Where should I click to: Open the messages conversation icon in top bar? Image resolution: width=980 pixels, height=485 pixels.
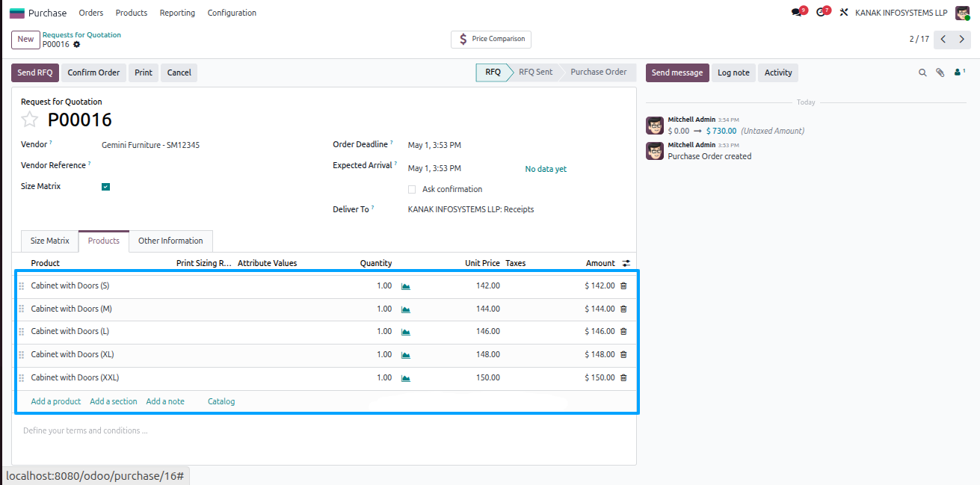coord(796,13)
